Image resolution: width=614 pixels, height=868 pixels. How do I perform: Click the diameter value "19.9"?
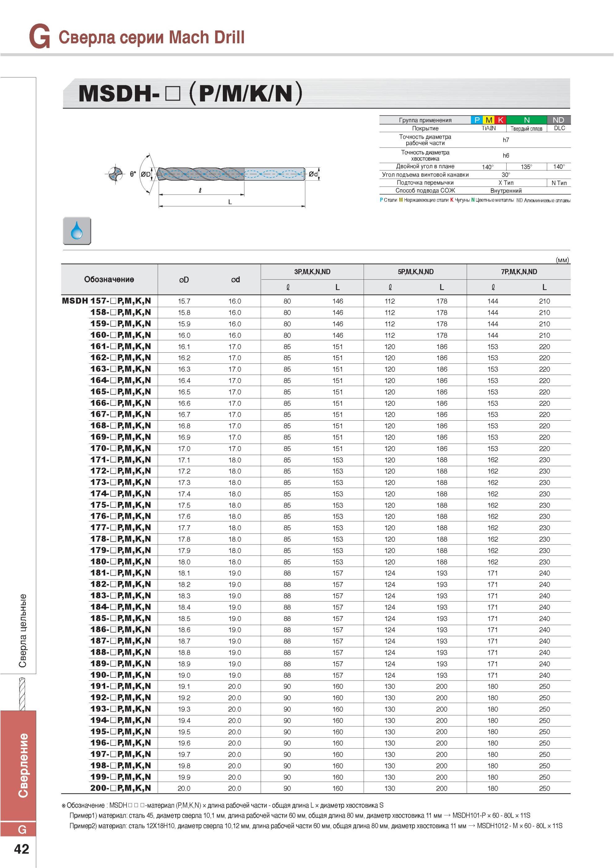(184, 777)
